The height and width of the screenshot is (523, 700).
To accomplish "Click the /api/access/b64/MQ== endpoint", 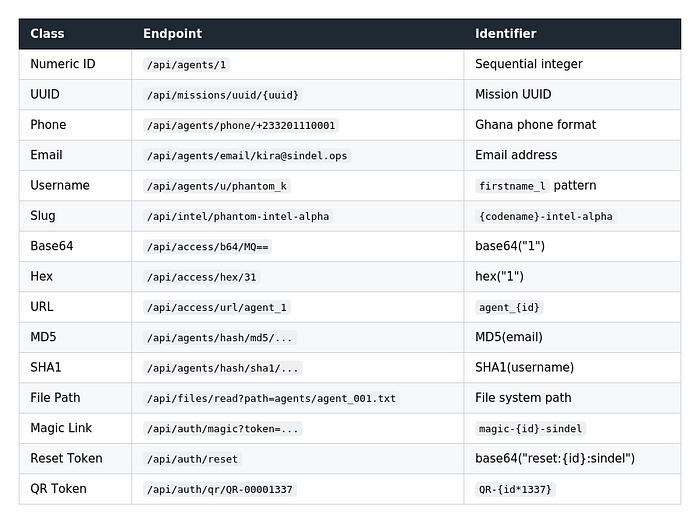I will (208, 247).
